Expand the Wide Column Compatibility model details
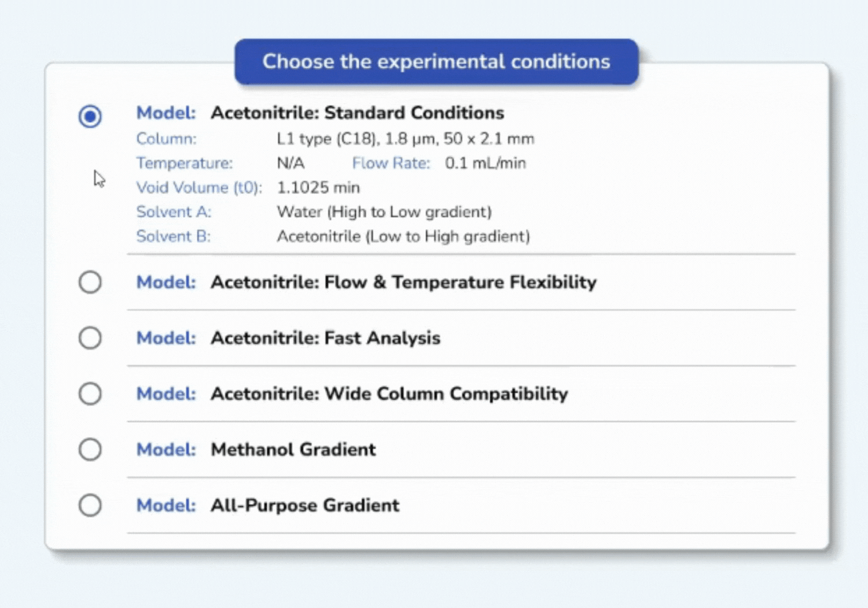 (x=389, y=393)
